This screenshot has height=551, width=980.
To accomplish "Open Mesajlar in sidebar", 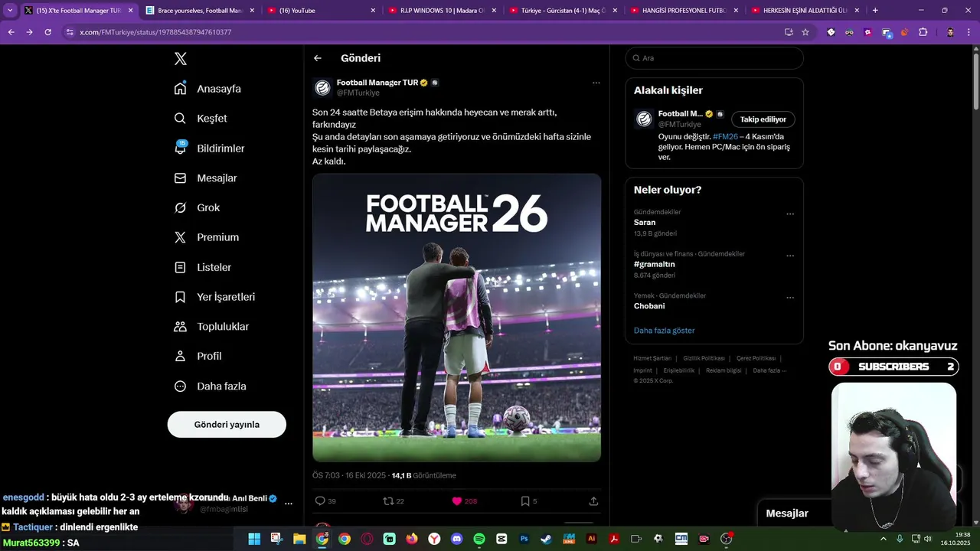I will pos(205,178).
